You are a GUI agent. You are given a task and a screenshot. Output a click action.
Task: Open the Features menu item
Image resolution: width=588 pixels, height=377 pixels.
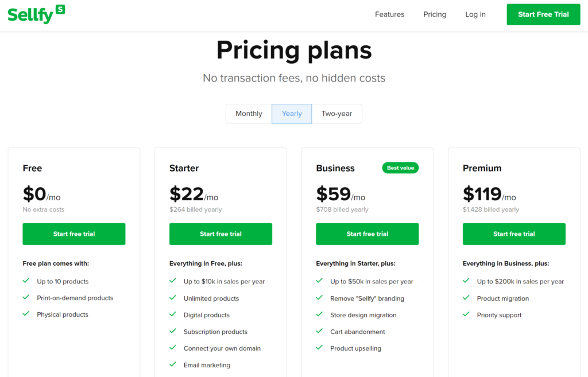tap(390, 14)
